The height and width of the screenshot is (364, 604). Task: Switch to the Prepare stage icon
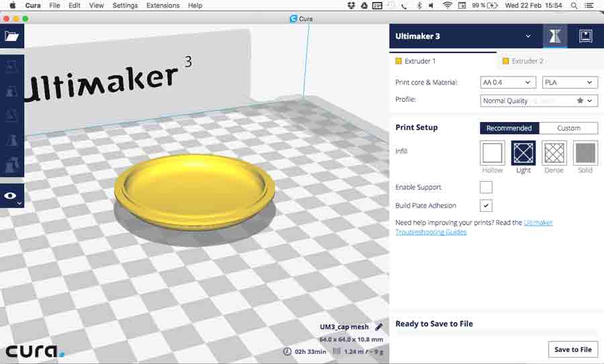point(555,36)
